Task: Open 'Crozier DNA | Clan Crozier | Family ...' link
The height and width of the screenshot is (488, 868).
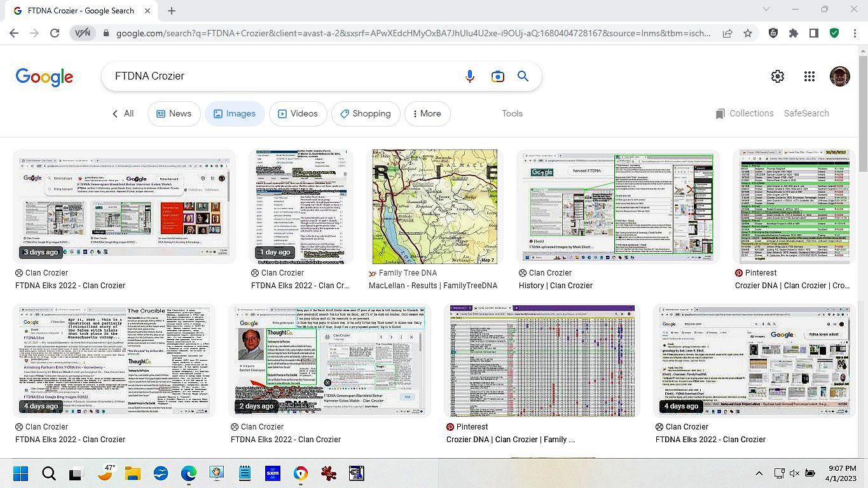Action: (x=511, y=440)
